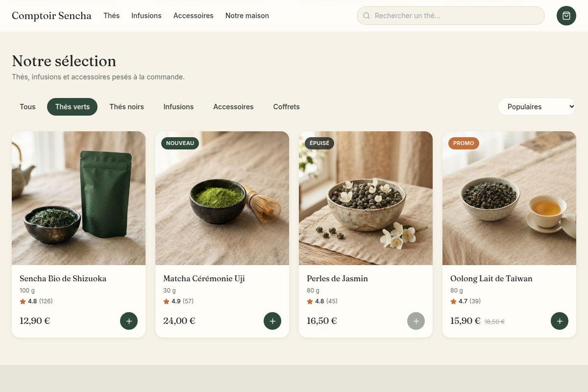Open the Thés navigation menu
Image resolution: width=588 pixels, height=392 pixels.
[x=111, y=16]
